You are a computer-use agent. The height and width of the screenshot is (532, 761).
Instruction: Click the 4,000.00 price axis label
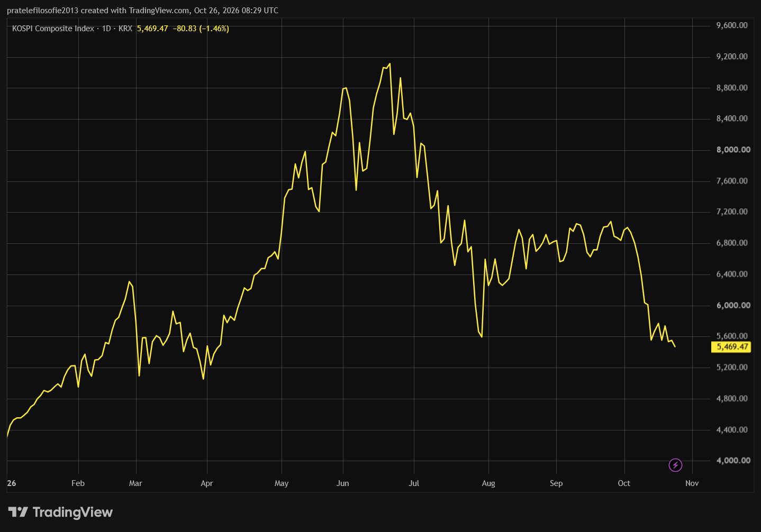733,460
